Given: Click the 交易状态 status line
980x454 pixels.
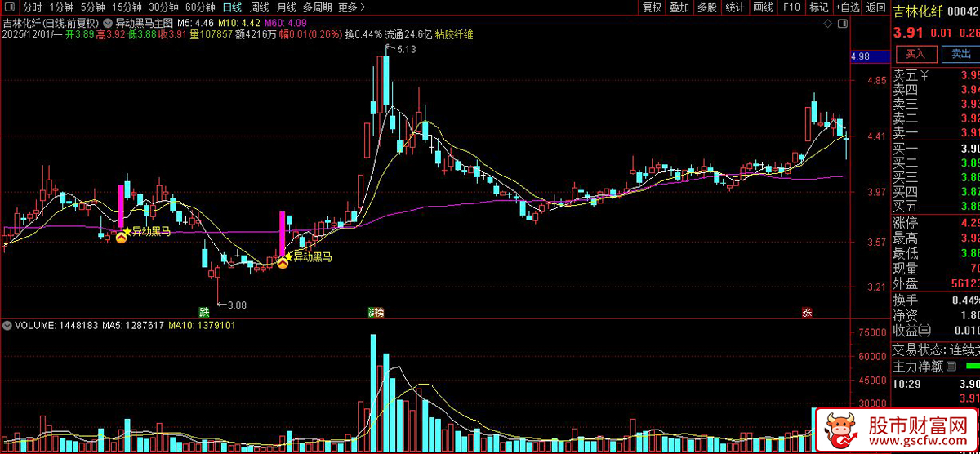Looking at the screenshot, I should coord(936,349).
